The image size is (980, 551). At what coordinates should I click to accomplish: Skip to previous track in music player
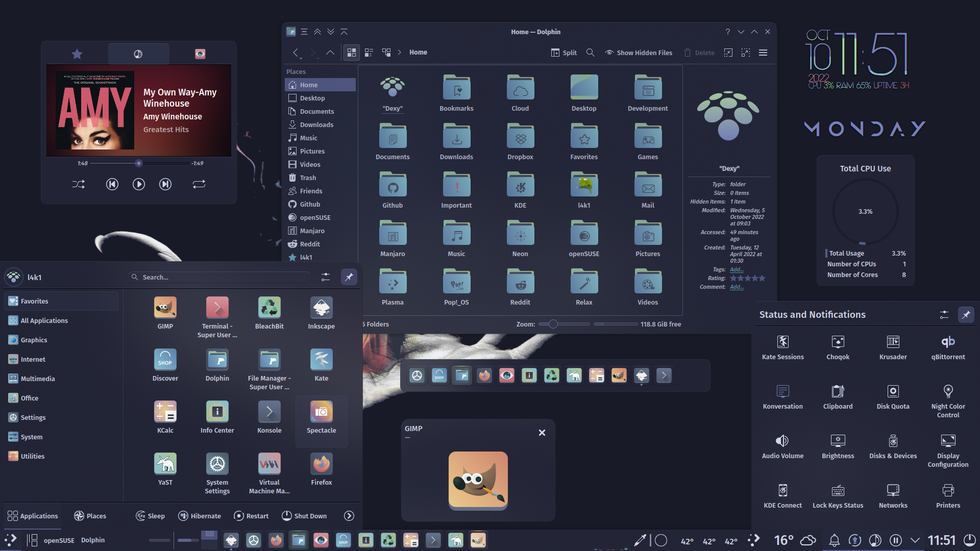coord(112,184)
